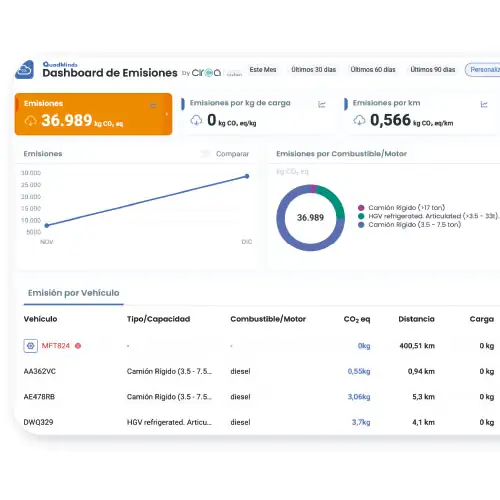Click the 5,3 km distance cell
The height and width of the screenshot is (500, 500).
(x=424, y=397)
